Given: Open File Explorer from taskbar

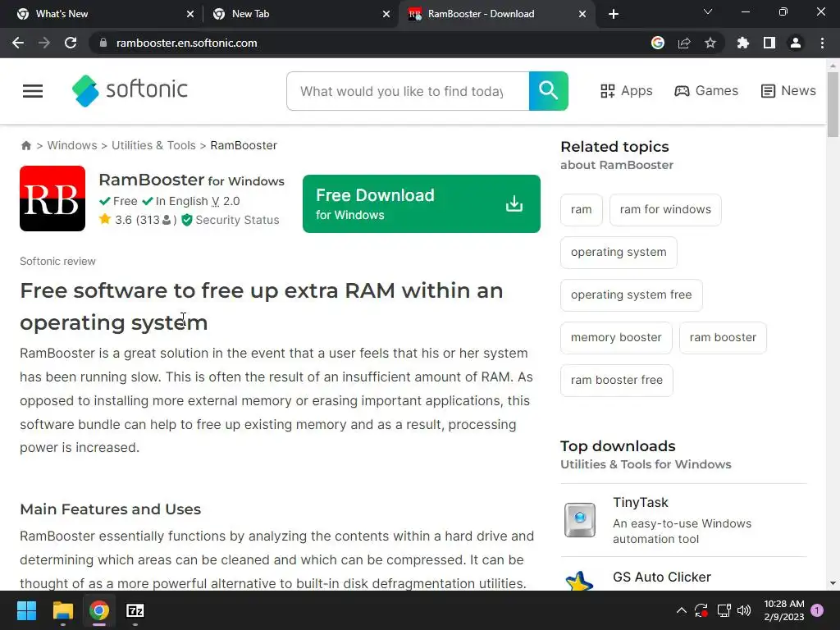Looking at the screenshot, I should [62, 610].
